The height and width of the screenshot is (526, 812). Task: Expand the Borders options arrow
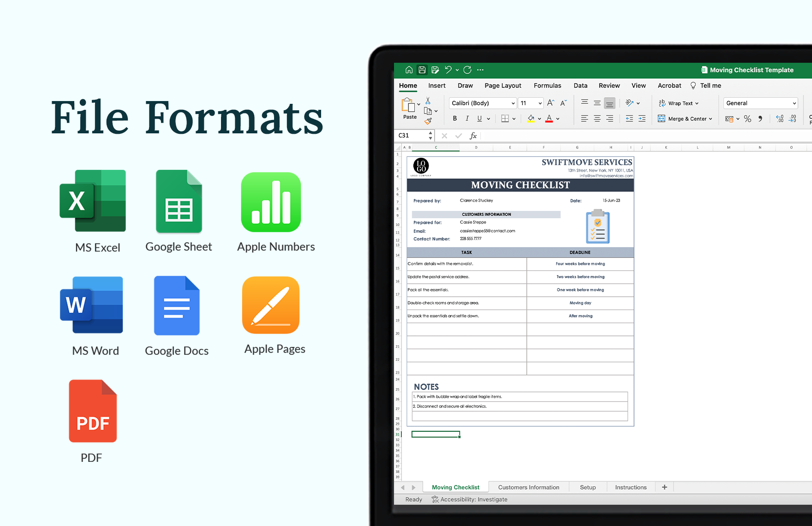(x=514, y=119)
